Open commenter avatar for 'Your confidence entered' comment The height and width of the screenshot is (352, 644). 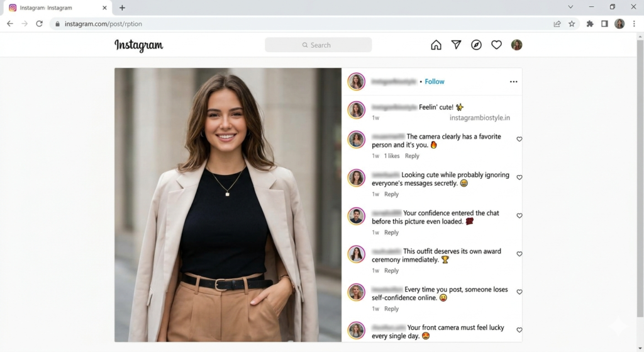click(x=357, y=216)
